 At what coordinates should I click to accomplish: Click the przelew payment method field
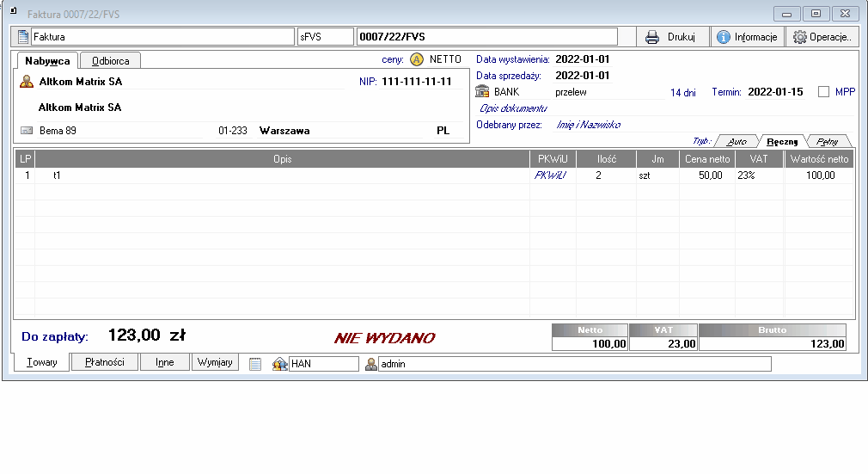pos(602,92)
